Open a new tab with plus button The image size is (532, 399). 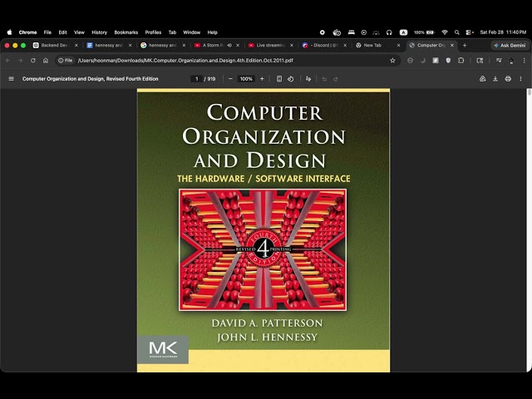point(465,45)
